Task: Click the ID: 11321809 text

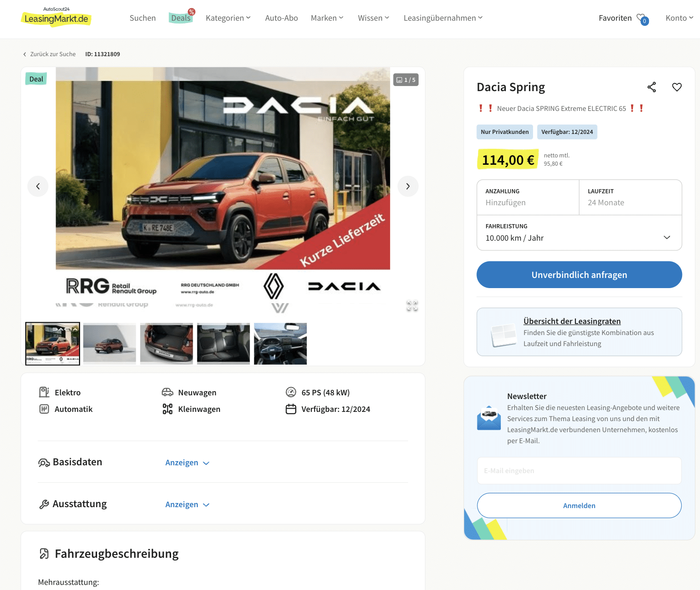Action: (x=103, y=54)
